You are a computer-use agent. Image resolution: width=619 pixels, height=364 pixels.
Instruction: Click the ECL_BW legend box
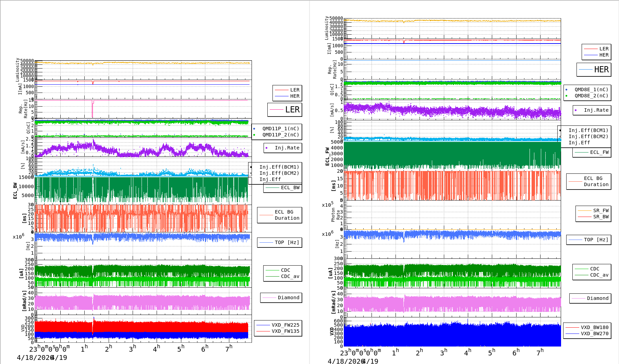click(x=283, y=188)
